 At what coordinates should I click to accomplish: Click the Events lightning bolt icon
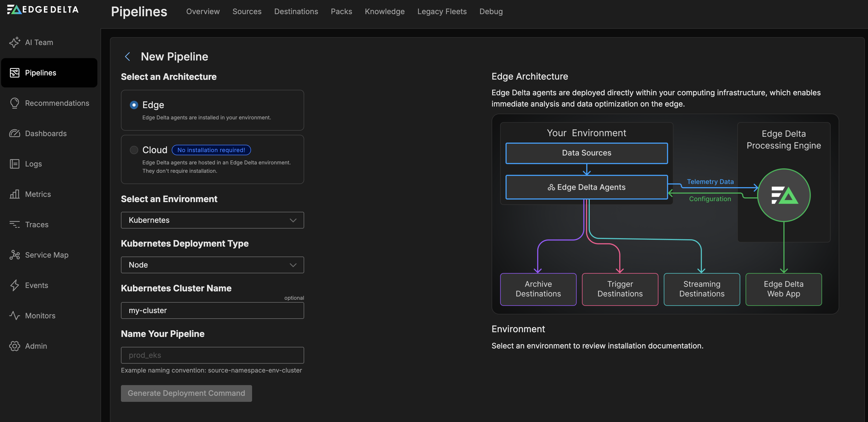(x=14, y=285)
